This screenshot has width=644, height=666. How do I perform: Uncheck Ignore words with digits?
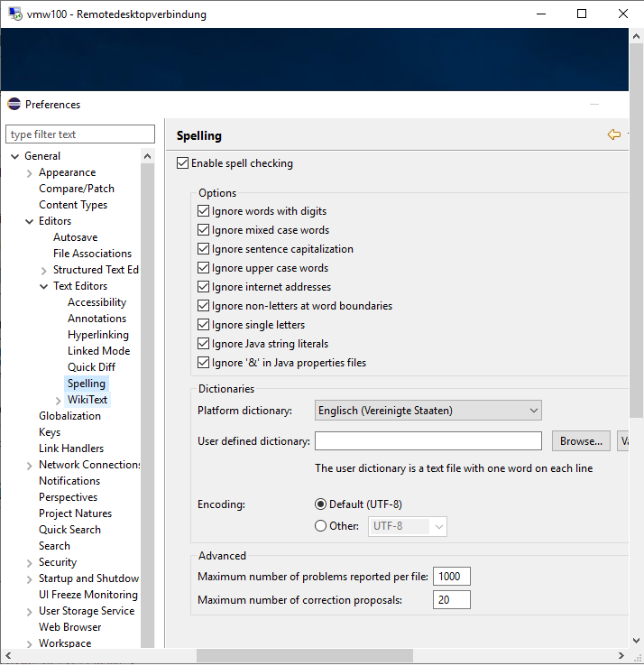(203, 211)
